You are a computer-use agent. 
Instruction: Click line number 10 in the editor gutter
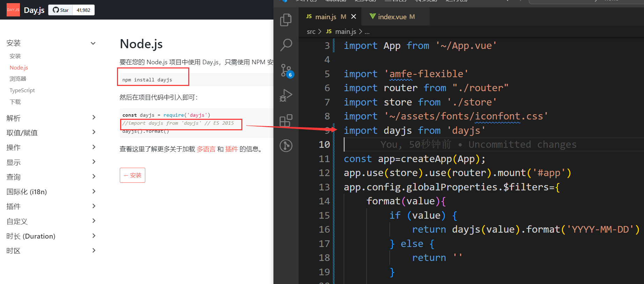tap(324, 145)
